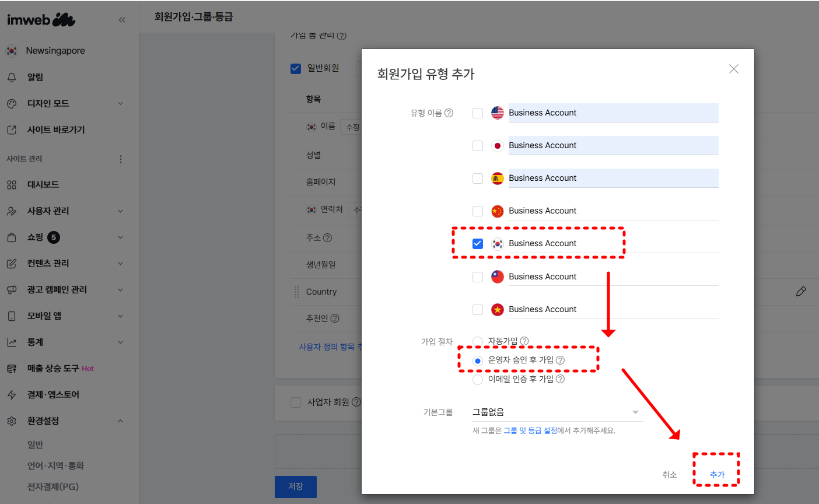Click the 매출 상승 도구 icon
This screenshot has height=504, width=819.
pos(12,368)
